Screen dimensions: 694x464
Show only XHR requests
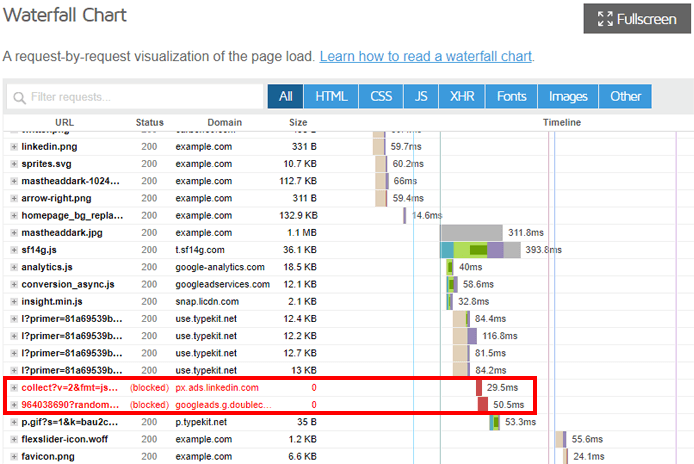coord(462,96)
